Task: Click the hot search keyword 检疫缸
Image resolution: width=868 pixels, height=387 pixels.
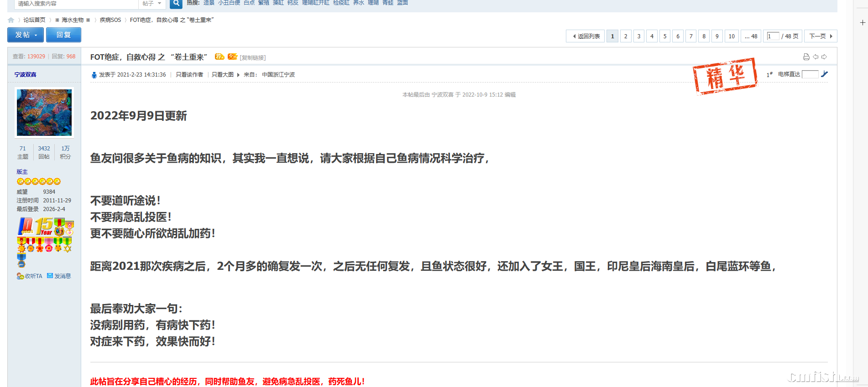Action: (341, 3)
